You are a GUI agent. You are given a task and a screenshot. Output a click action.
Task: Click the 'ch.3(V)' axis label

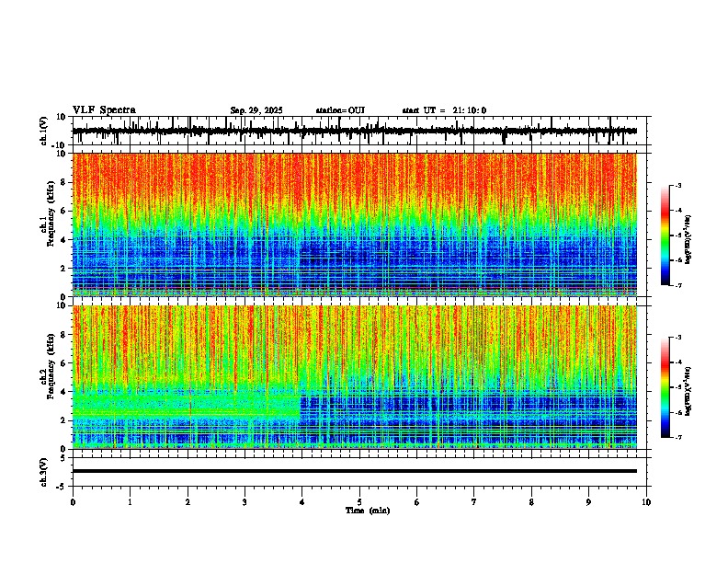pyautogui.click(x=44, y=472)
